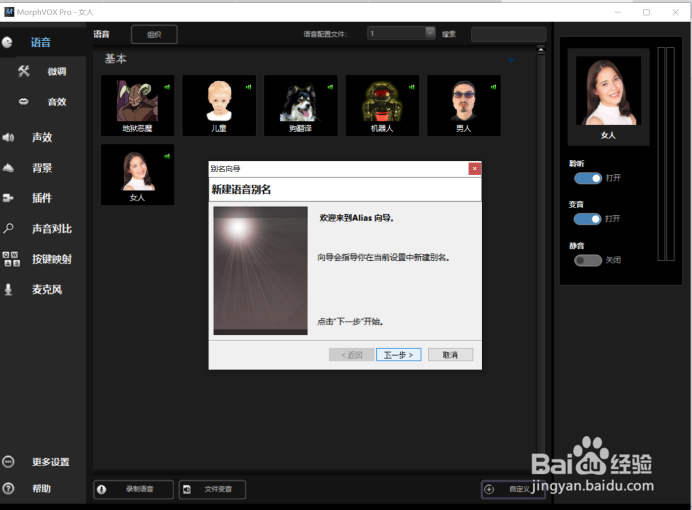Click the 按键映射 keyboard icon
This screenshot has width=692, height=510.
11,259
